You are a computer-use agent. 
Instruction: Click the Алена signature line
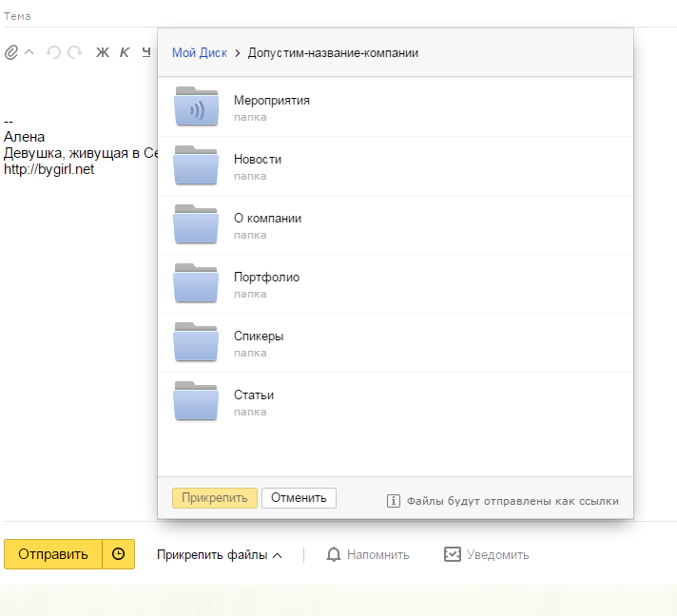(x=24, y=137)
